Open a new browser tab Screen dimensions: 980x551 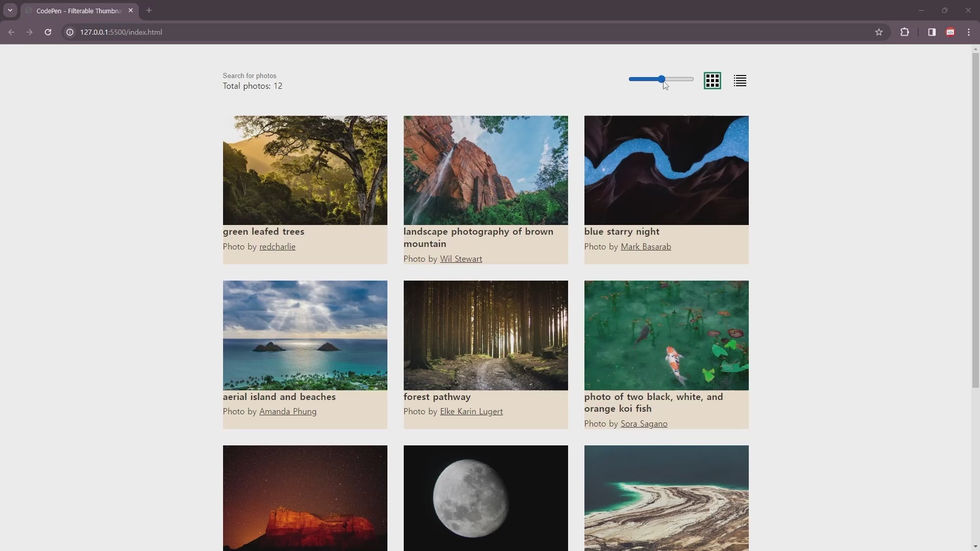click(149, 10)
